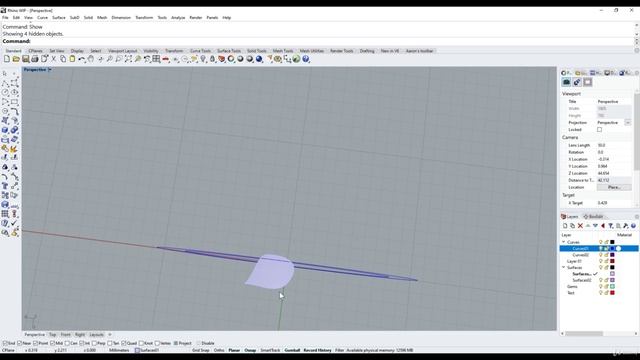Open layer tools hammer icon

coord(626,226)
